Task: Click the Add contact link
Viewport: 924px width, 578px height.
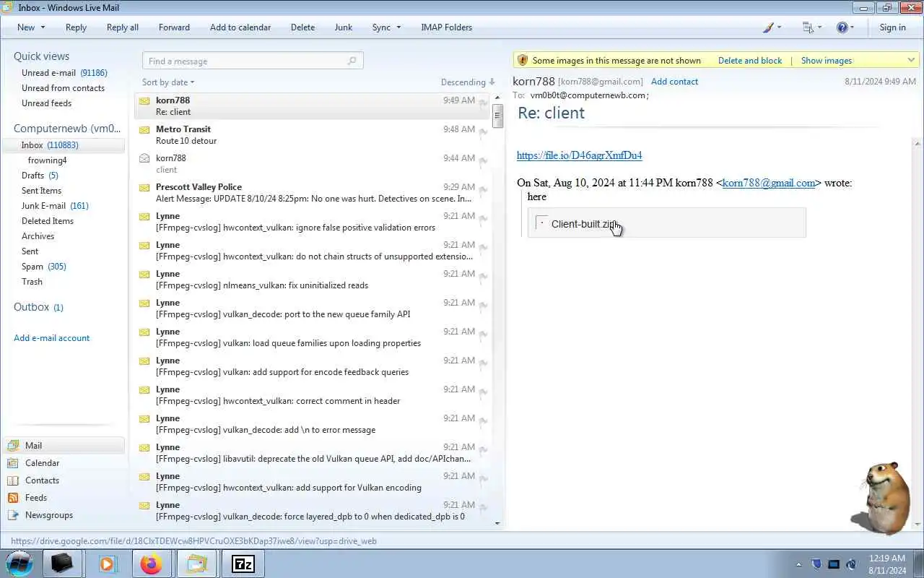Action: 674,82
